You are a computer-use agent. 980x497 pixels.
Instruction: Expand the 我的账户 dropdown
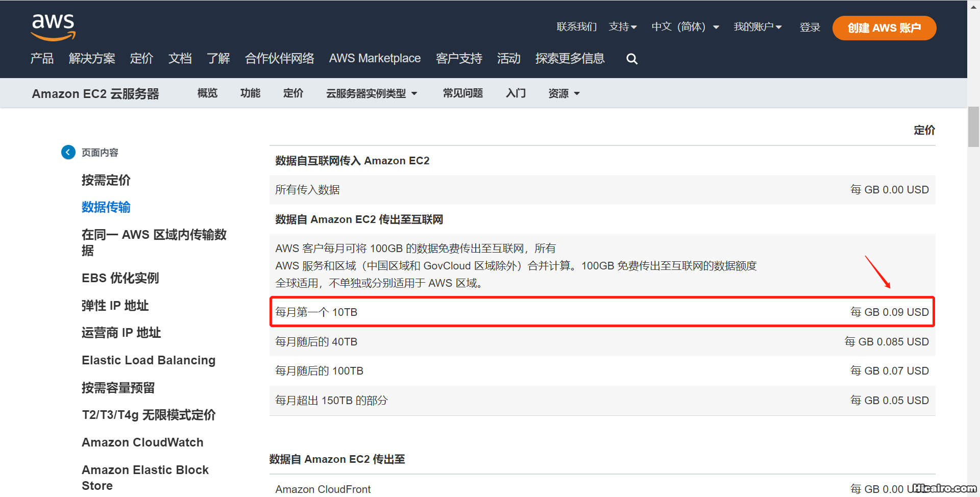pyautogui.click(x=757, y=27)
